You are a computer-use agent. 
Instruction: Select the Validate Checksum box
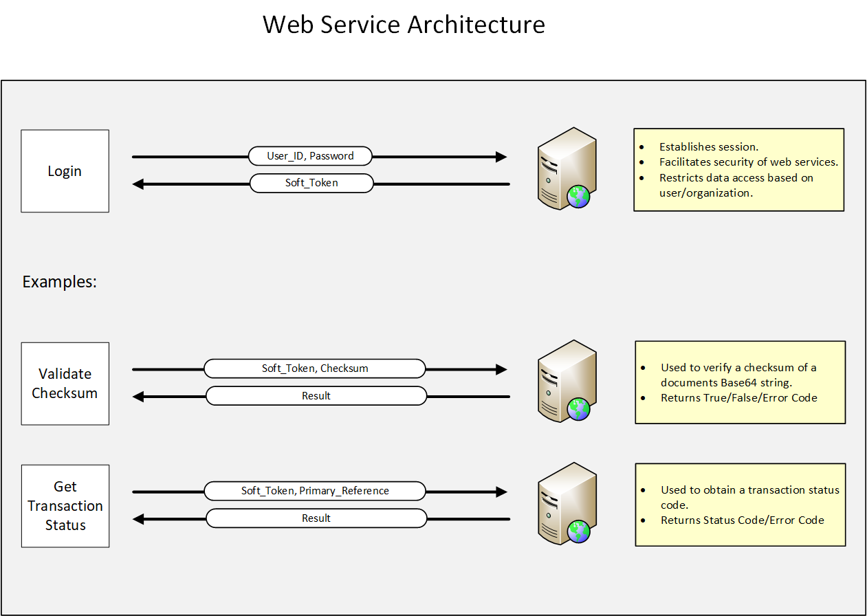pos(65,384)
